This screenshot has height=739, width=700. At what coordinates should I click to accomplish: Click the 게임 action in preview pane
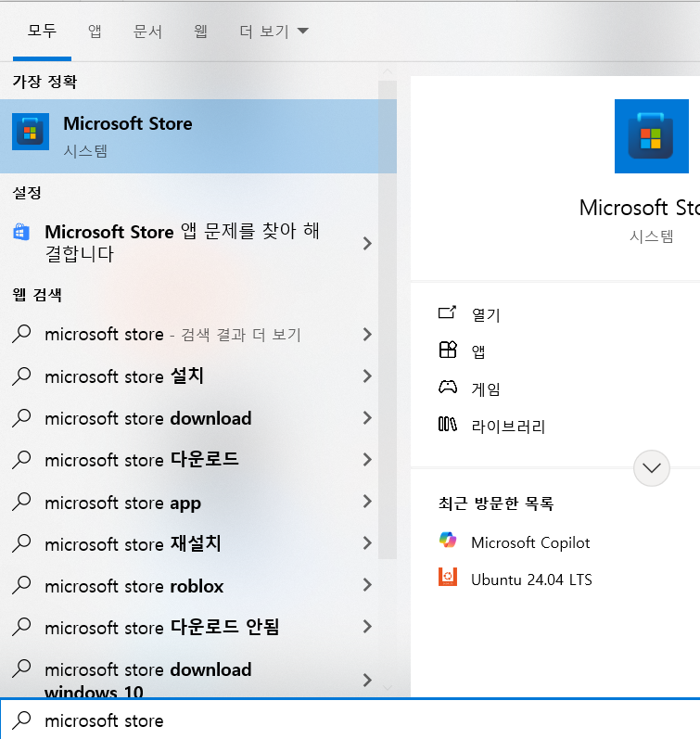(x=486, y=389)
